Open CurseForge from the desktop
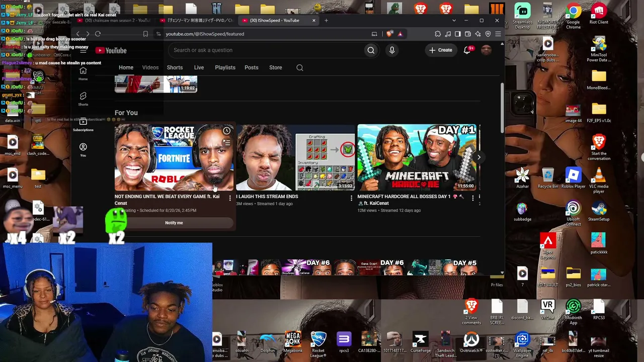The image size is (644, 362). pyautogui.click(x=420, y=342)
